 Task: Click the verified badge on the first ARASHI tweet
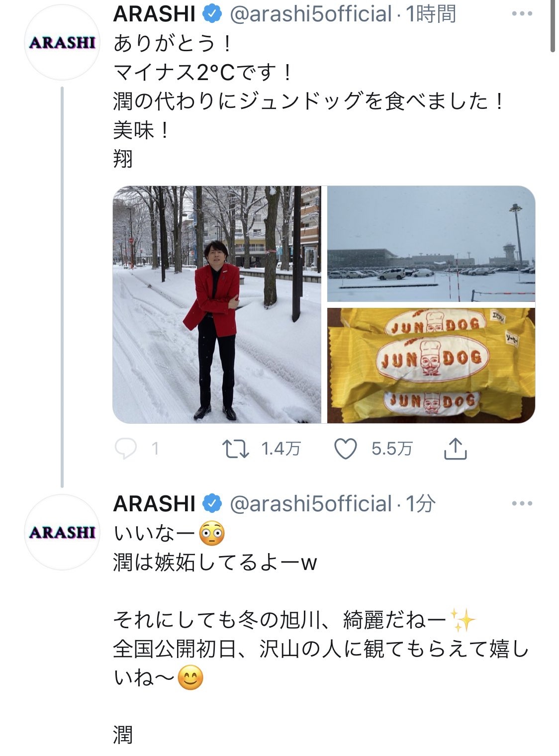pos(212,14)
